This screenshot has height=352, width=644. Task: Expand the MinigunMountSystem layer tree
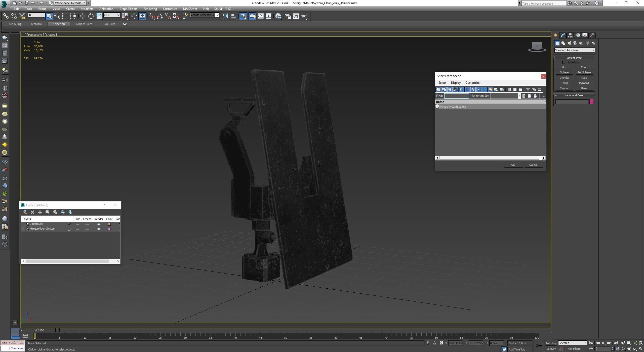click(23, 229)
